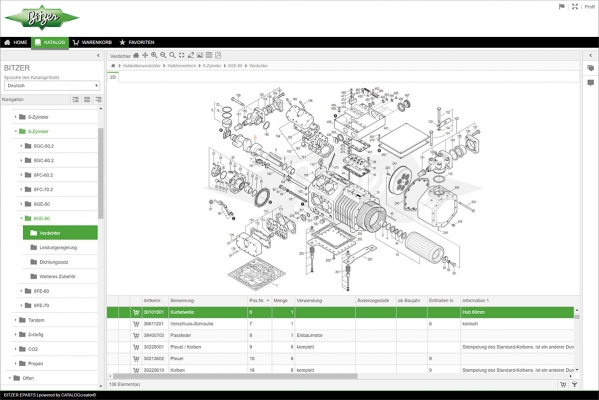
Task: Click the list view icon in viewer toolbar
Action: [x=209, y=55]
